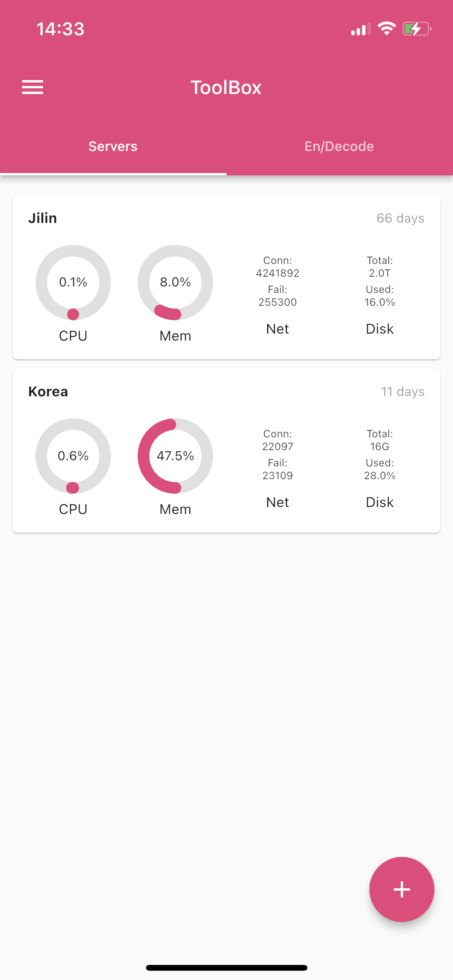Tap Korea 11 days uptime label
Image resolution: width=453 pixels, height=980 pixels.
[403, 392]
